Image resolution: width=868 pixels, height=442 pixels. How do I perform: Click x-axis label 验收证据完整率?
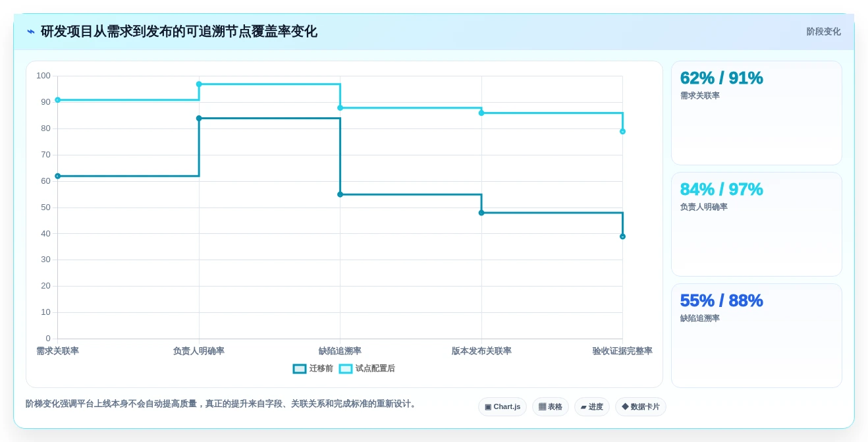click(x=622, y=351)
